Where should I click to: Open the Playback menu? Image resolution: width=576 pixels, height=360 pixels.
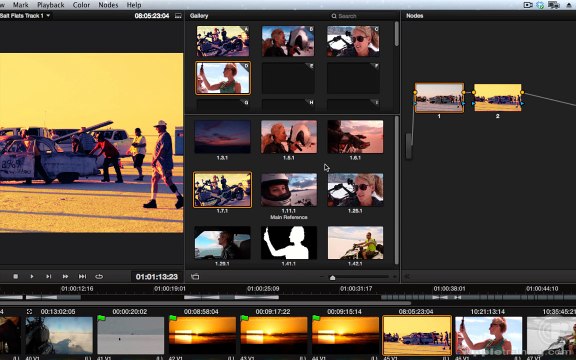coord(51,5)
